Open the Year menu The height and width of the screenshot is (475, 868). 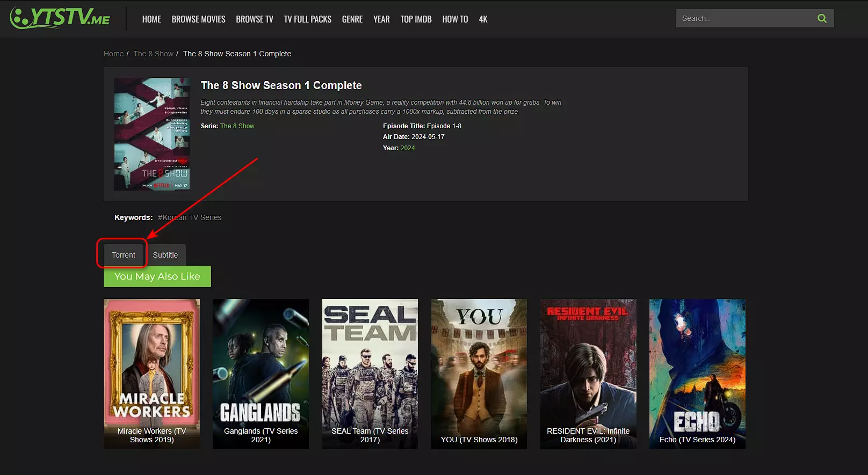[381, 19]
